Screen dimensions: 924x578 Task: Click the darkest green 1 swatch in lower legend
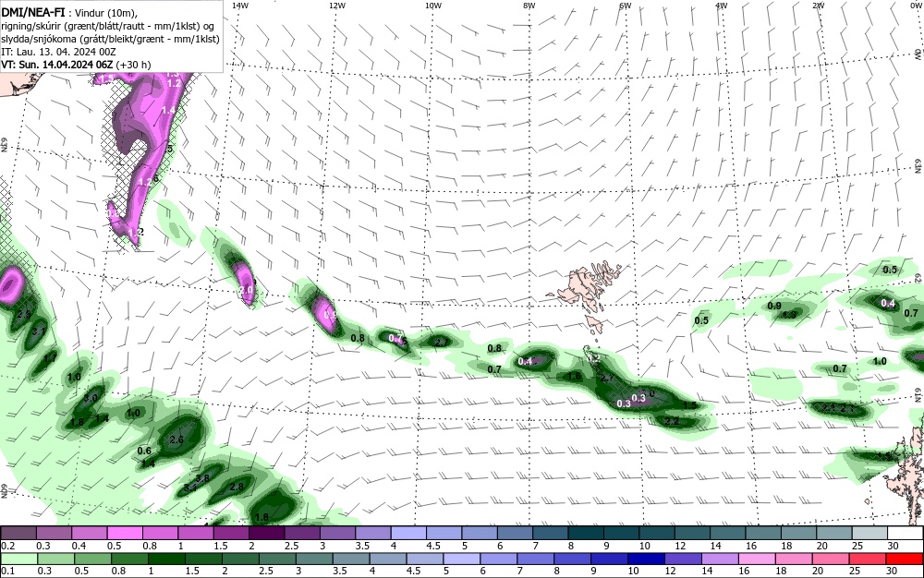pyautogui.click(x=166, y=559)
